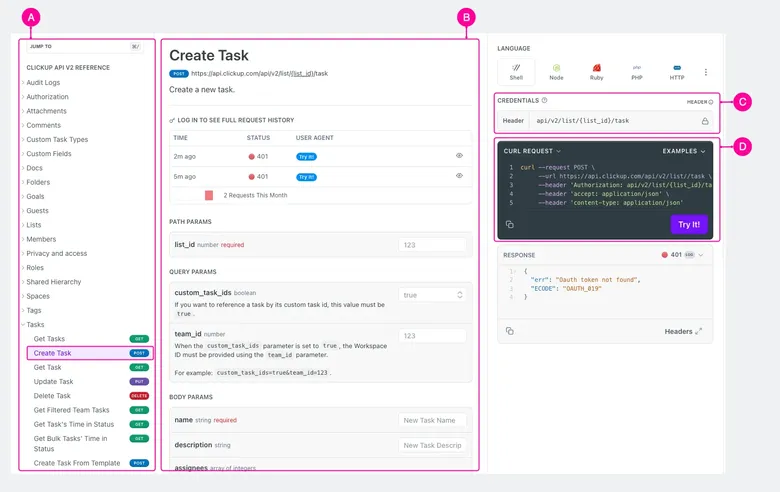
Task: Copy the cURL request code
Action: coord(510,224)
